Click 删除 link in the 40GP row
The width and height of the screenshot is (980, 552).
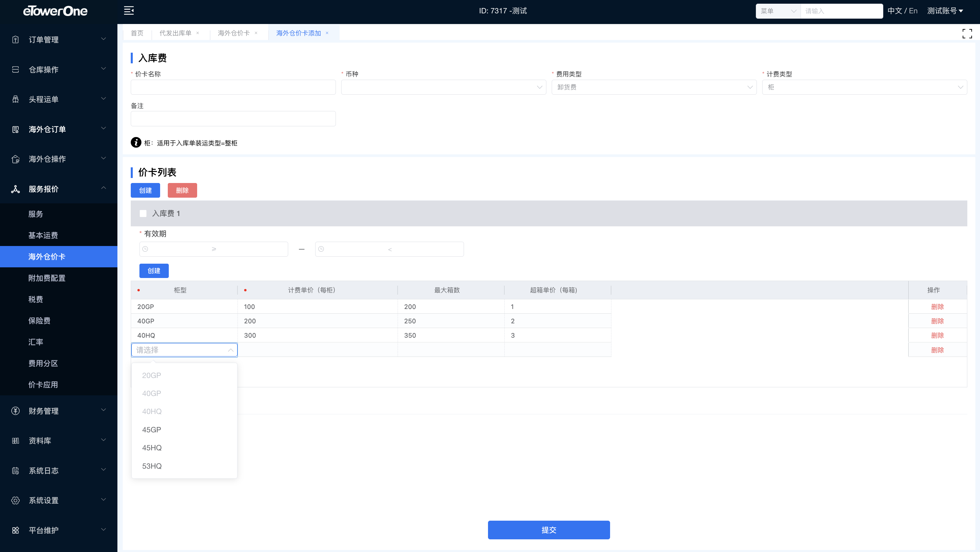click(x=937, y=321)
